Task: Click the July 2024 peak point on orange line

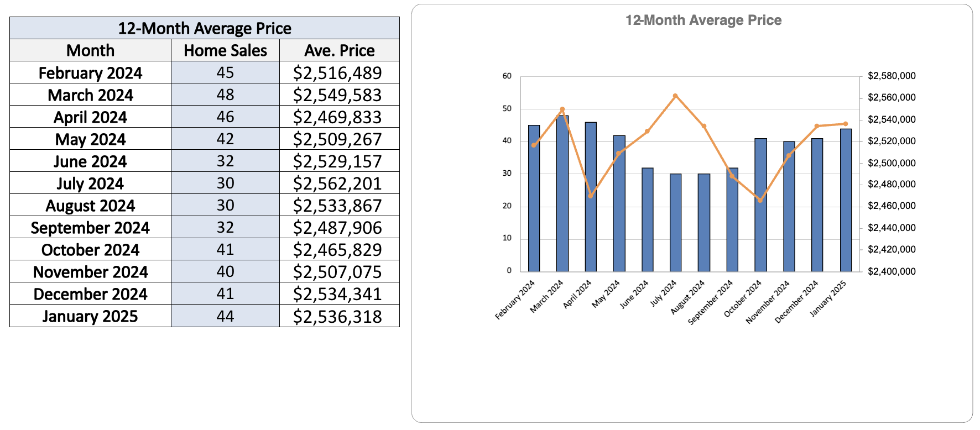Action: pos(675,96)
